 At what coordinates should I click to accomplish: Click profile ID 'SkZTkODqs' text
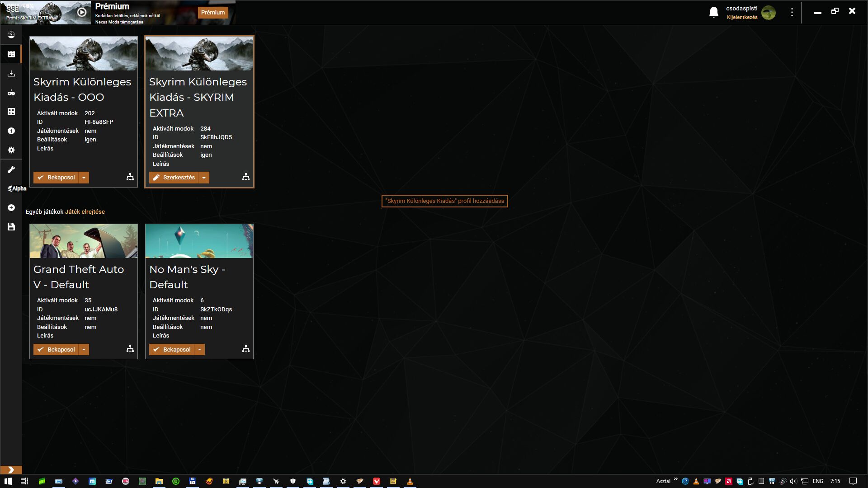[x=216, y=310]
